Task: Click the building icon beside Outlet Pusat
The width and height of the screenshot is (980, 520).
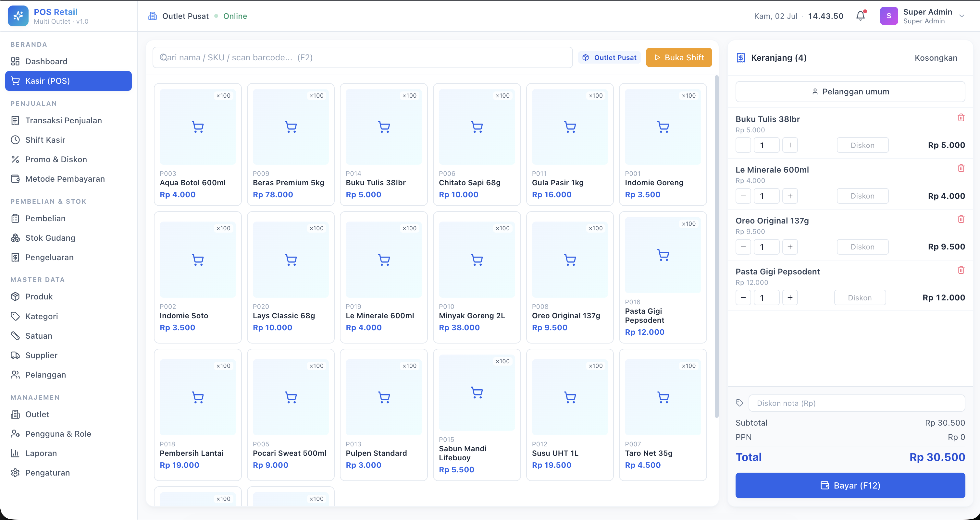Action: (x=153, y=16)
